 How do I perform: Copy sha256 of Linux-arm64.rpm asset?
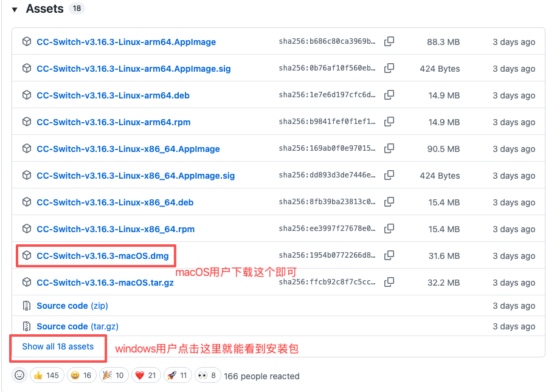click(389, 122)
